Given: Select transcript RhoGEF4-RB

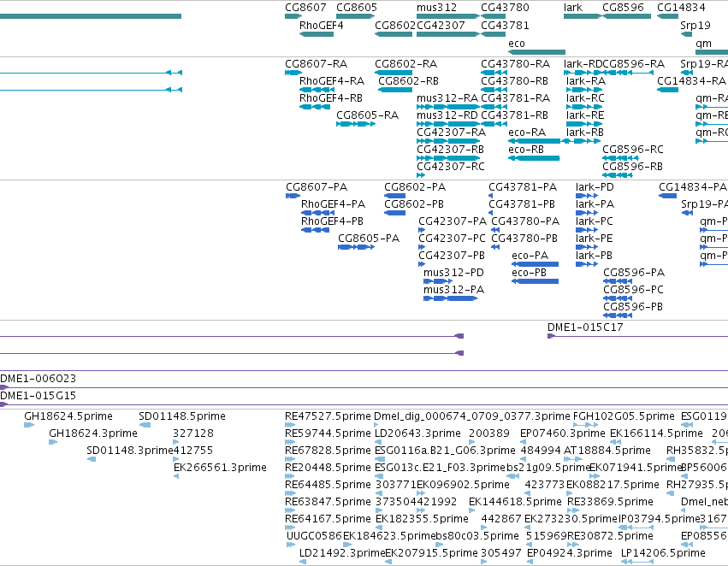Looking at the screenshot, I should (331, 98).
